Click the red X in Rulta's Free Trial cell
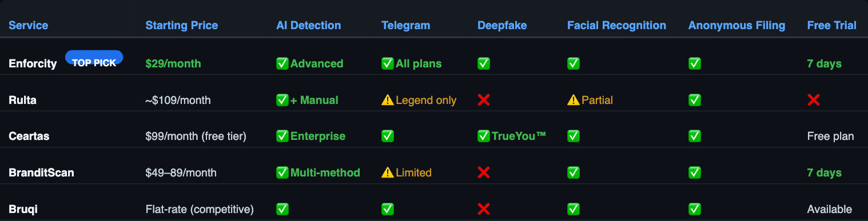This screenshot has width=868, height=221. (x=814, y=100)
